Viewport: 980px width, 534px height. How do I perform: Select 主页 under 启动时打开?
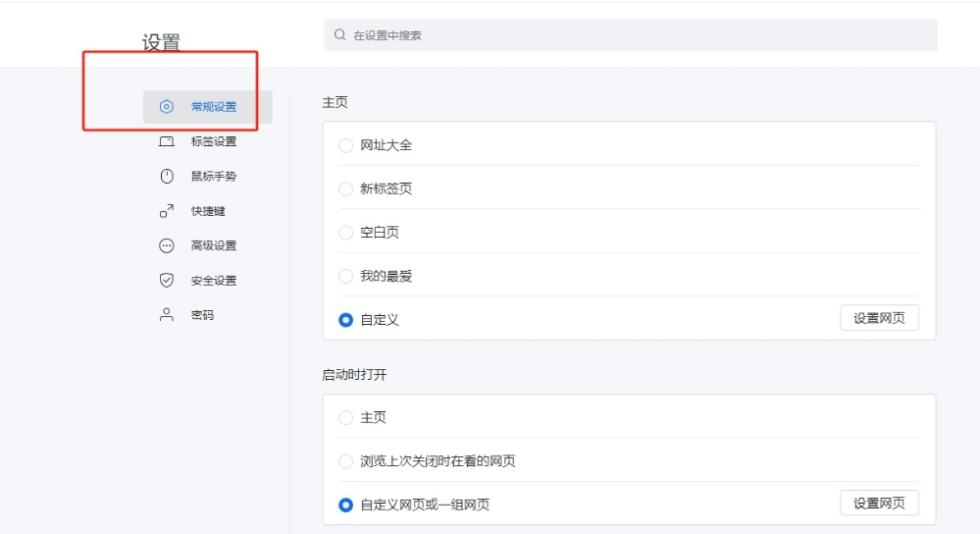tap(345, 417)
